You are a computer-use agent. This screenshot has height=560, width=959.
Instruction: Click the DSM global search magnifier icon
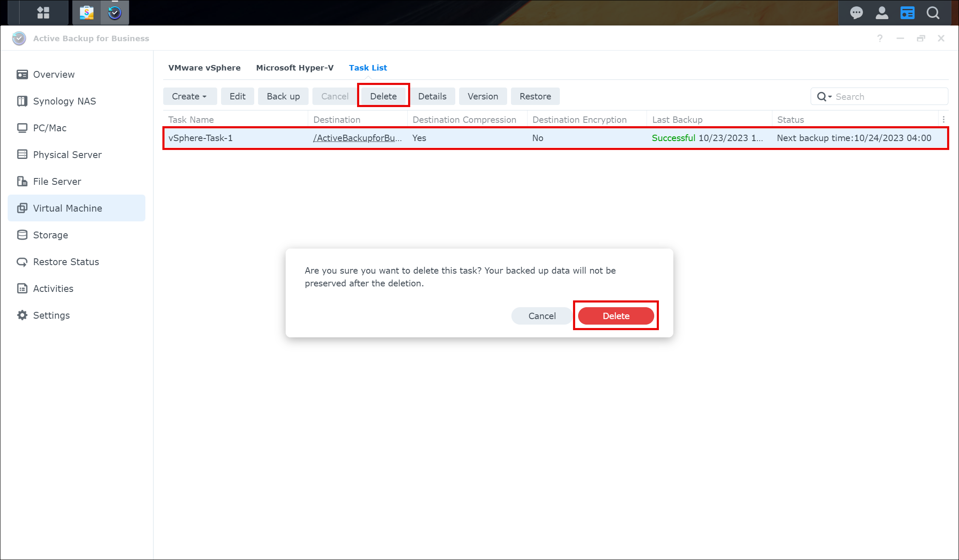(x=933, y=13)
